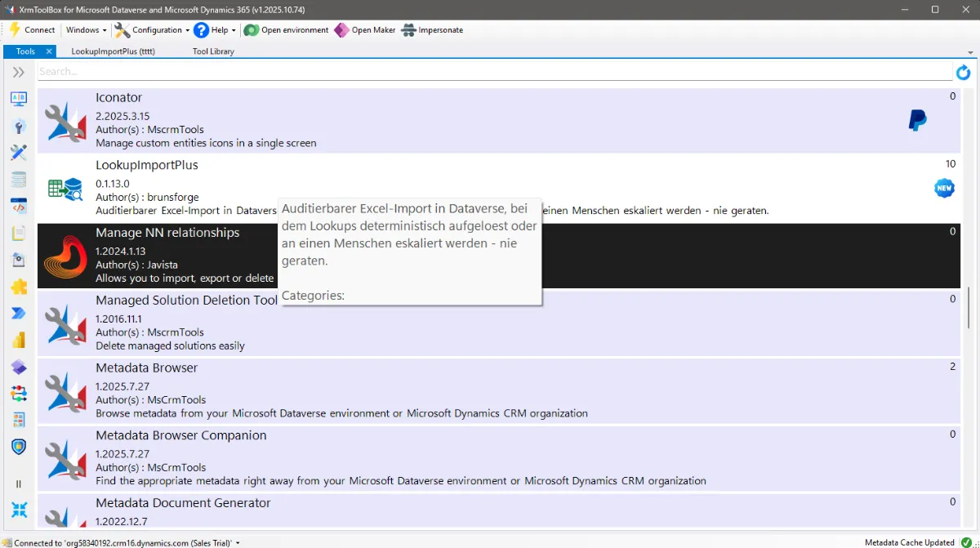The height and width of the screenshot is (548, 980).
Task: Select the key category icon in sidebar
Action: point(19,126)
